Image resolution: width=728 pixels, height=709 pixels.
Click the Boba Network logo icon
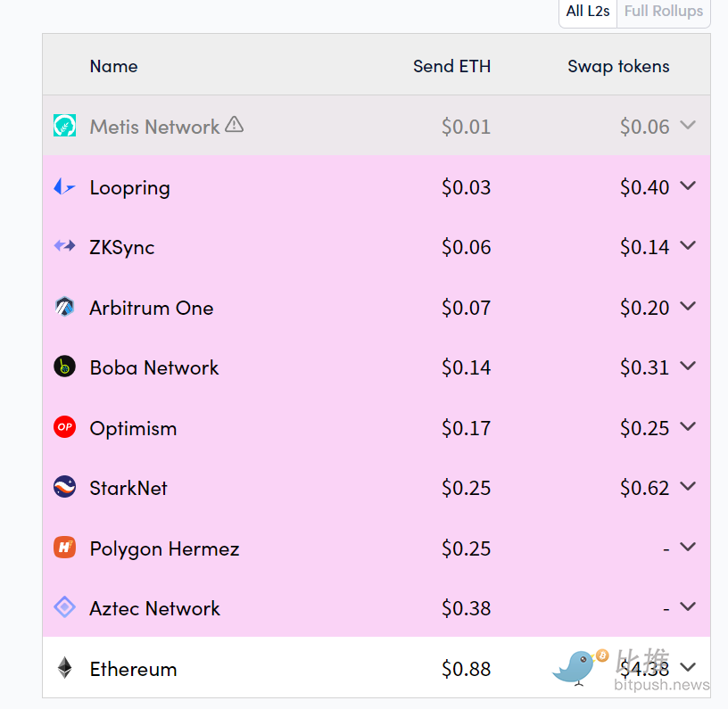[64, 367]
